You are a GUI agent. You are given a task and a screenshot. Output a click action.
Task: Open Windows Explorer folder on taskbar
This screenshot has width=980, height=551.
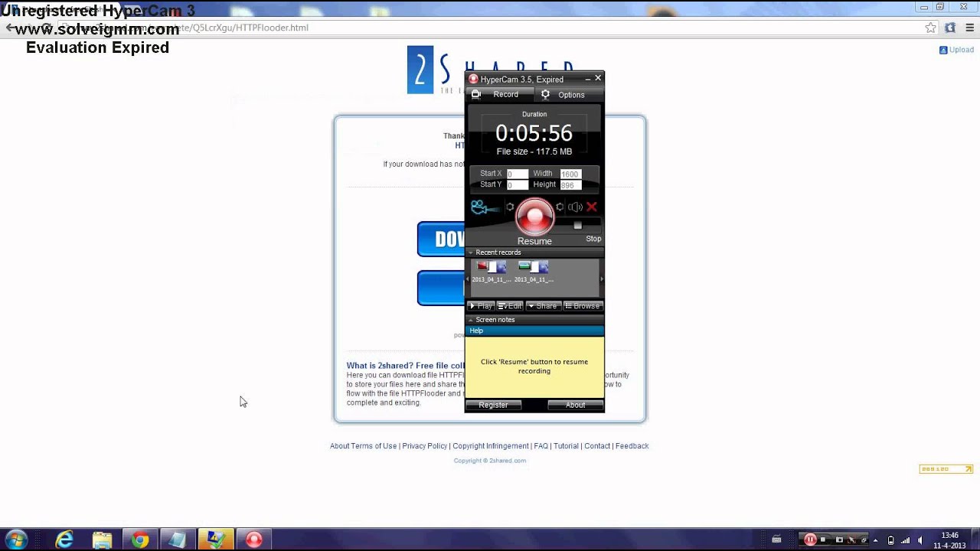pos(103,540)
